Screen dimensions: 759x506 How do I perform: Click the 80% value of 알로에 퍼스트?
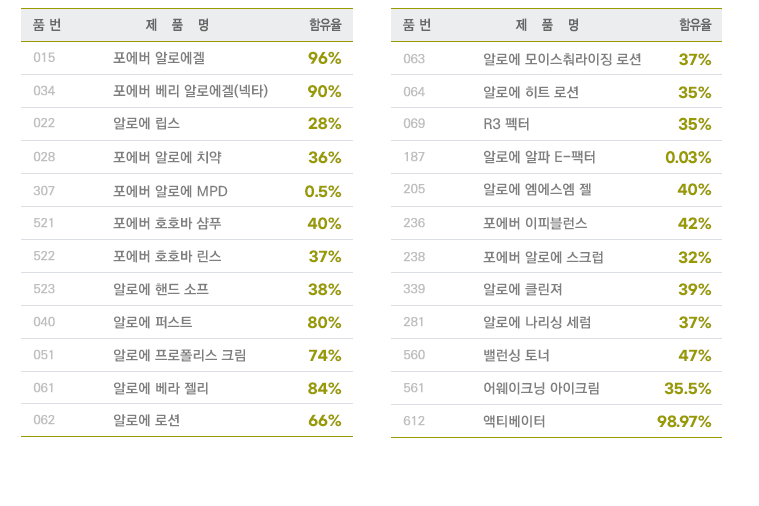[x=324, y=322]
